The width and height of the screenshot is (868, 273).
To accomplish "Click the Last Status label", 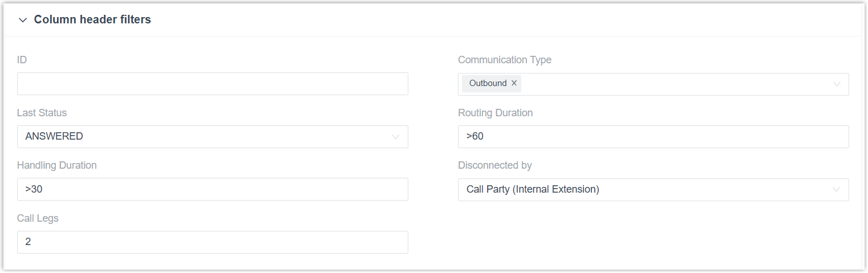I will point(42,113).
